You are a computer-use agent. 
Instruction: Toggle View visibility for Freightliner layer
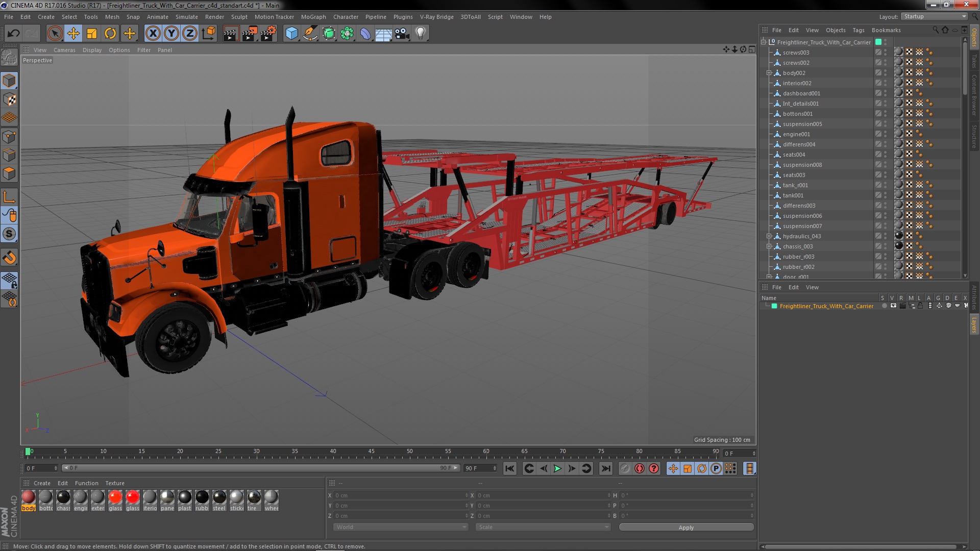tap(893, 306)
